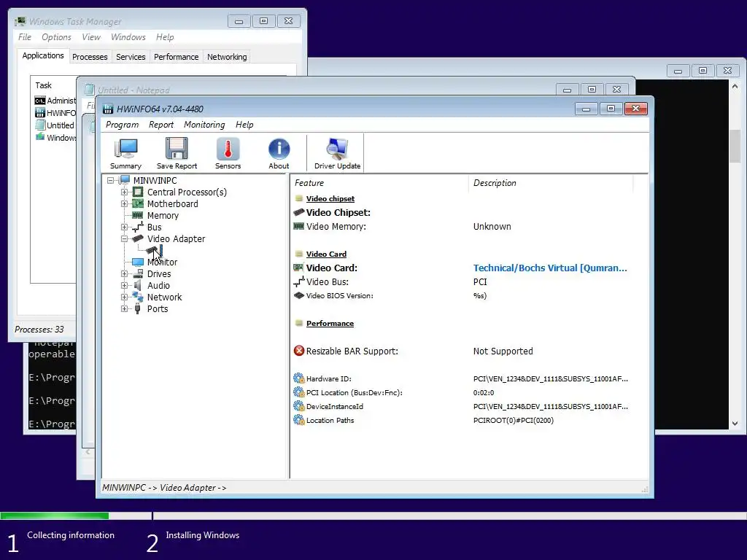Image resolution: width=747 pixels, height=560 pixels.
Task: Open the Report menu in HWiNFO64
Action: click(161, 125)
